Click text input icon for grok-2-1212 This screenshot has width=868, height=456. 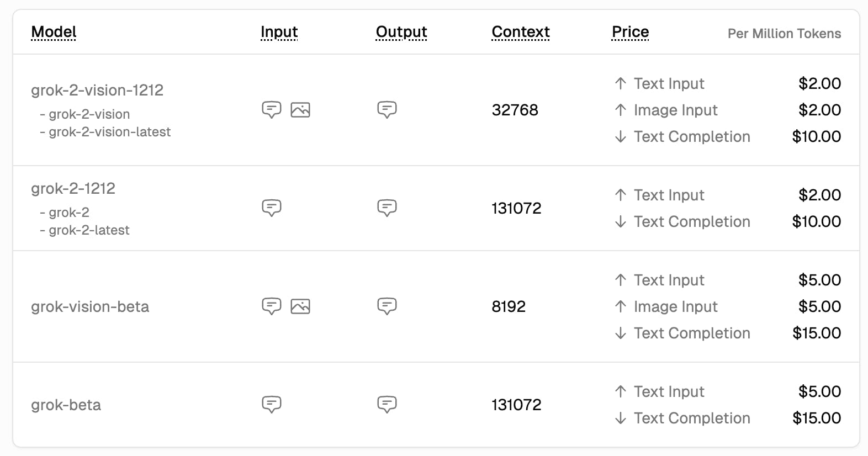271,208
